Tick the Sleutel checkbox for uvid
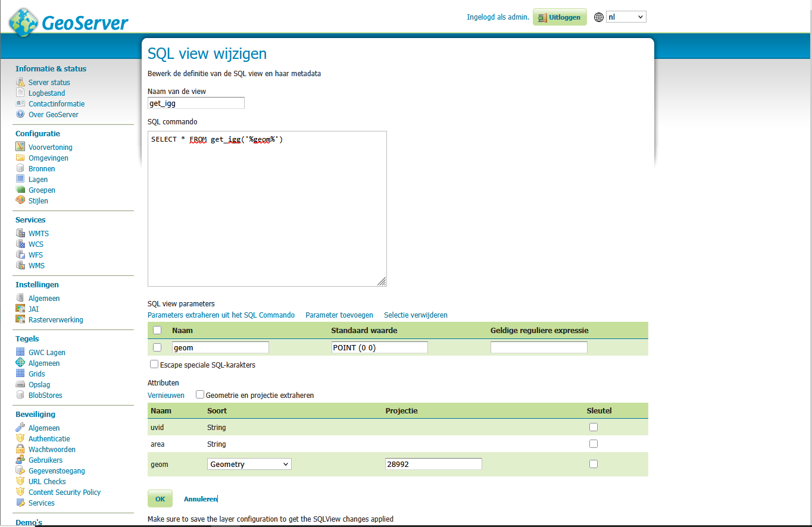Viewport: 812px width, 527px height. [x=594, y=427]
